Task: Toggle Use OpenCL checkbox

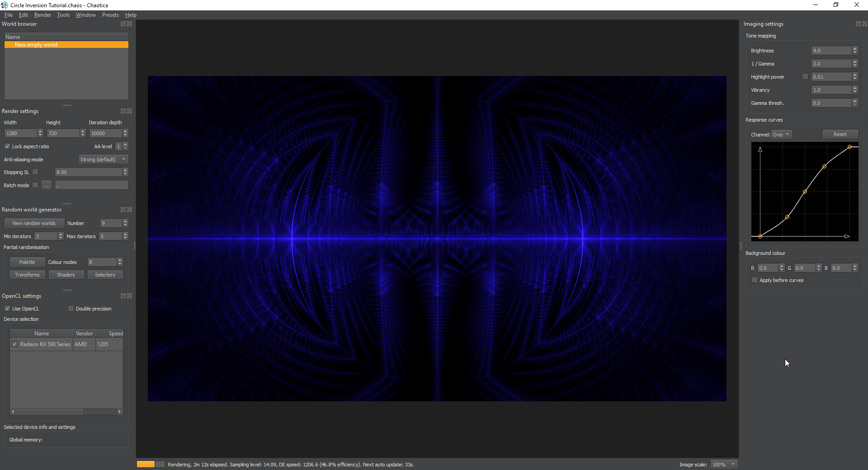Action: click(7, 309)
